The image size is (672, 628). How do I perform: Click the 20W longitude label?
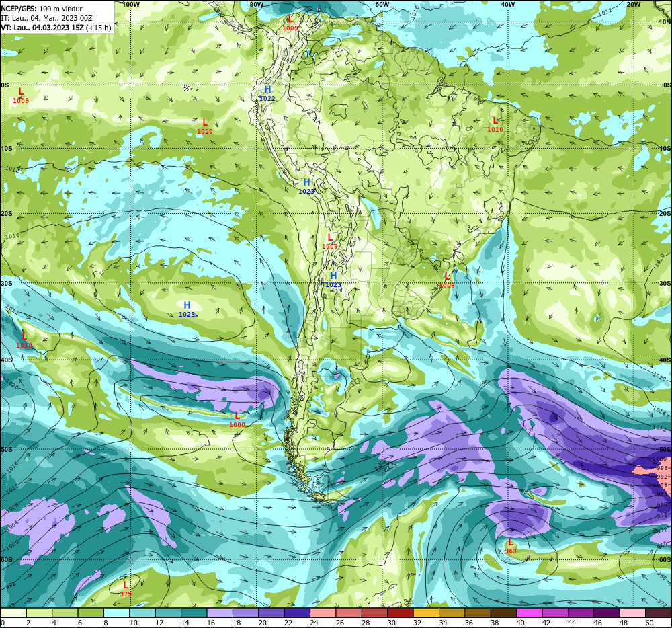pos(633,4)
